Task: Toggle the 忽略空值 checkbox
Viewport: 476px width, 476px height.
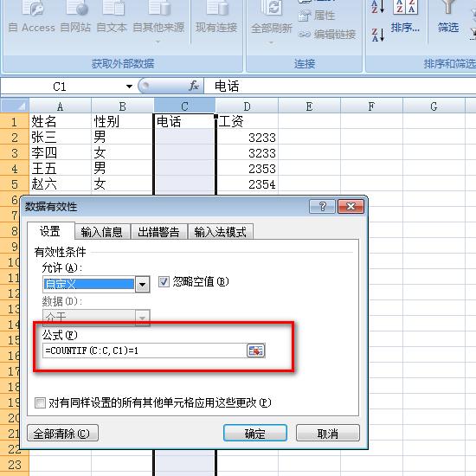Action: 164,282
